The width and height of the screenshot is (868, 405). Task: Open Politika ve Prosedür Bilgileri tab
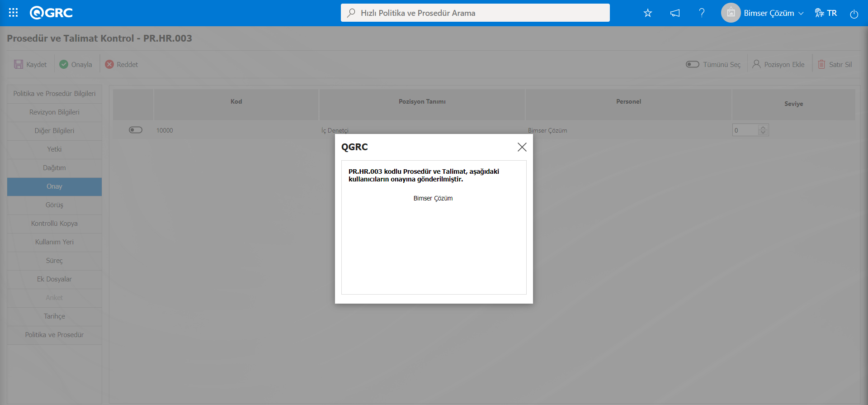click(x=54, y=94)
